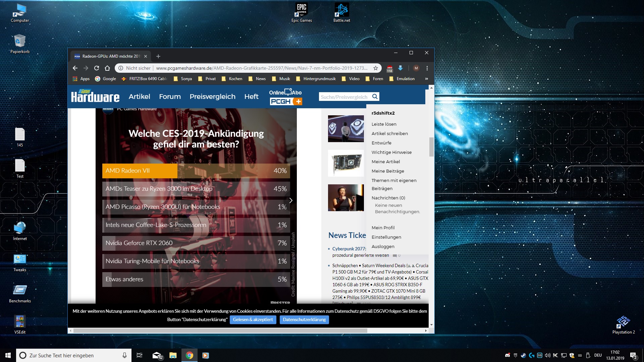Accept cookies with 'Gelesen & akzeptiert'
The height and width of the screenshot is (362, 644).
253,320
